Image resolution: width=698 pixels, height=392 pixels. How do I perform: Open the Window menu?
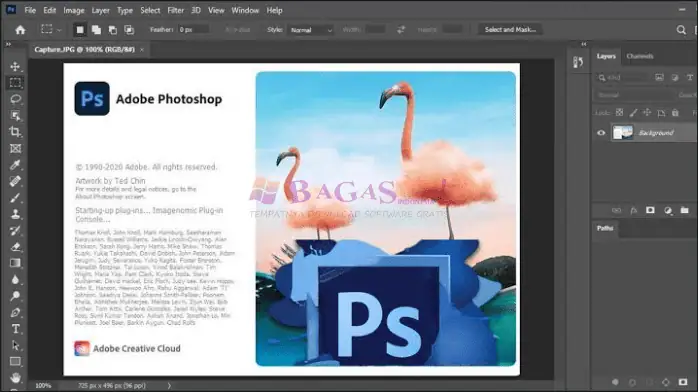tap(245, 10)
